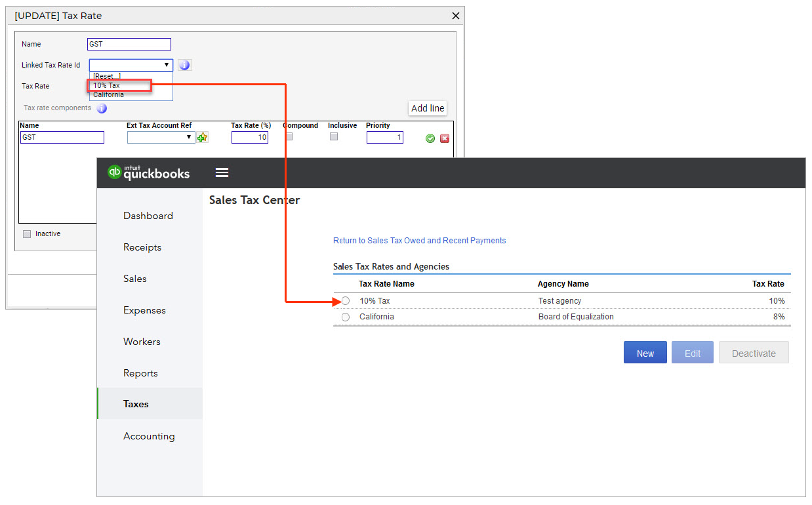Click the Board of Equalization cell
The image size is (812, 505).
tap(576, 317)
